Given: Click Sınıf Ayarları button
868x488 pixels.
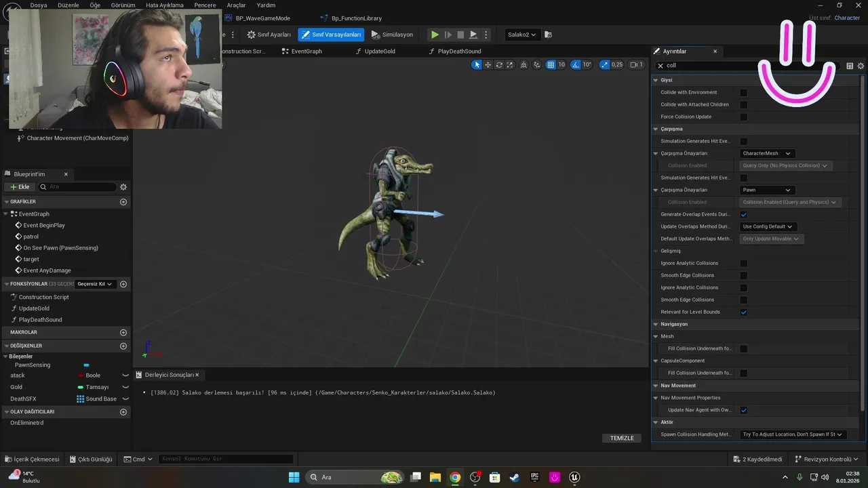Looking at the screenshot, I should click(269, 35).
